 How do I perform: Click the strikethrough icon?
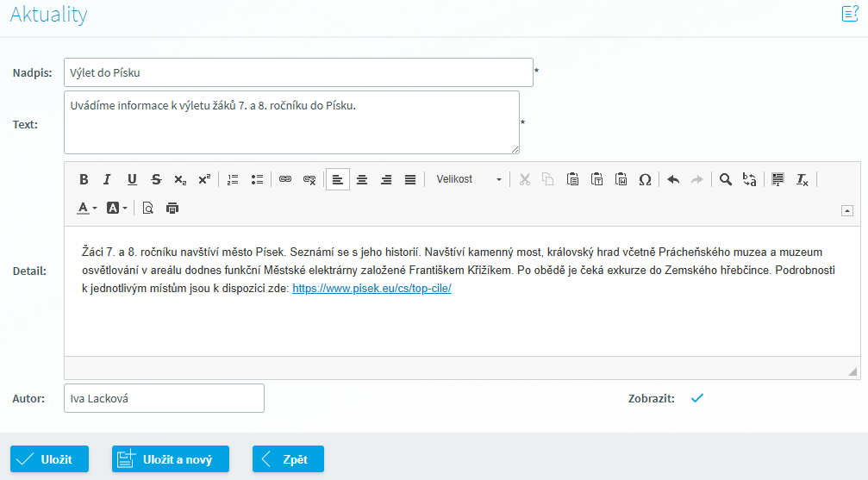point(156,179)
